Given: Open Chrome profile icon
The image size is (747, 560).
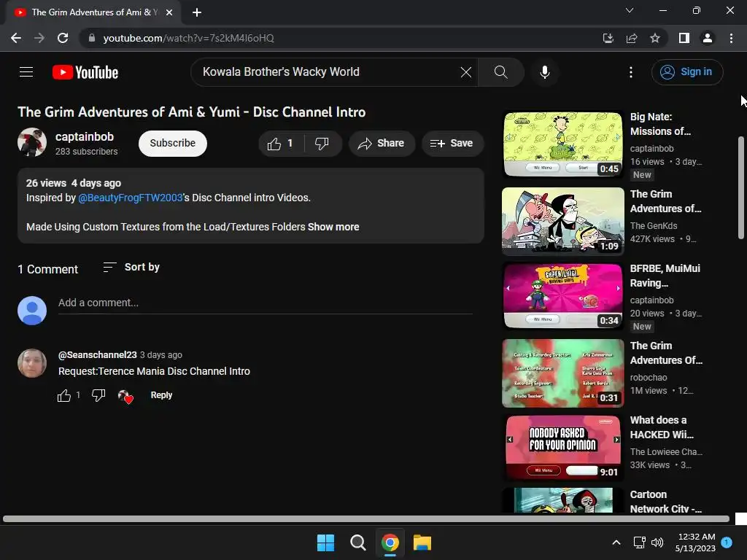Looking at the screenshot, I should point(708,38).
